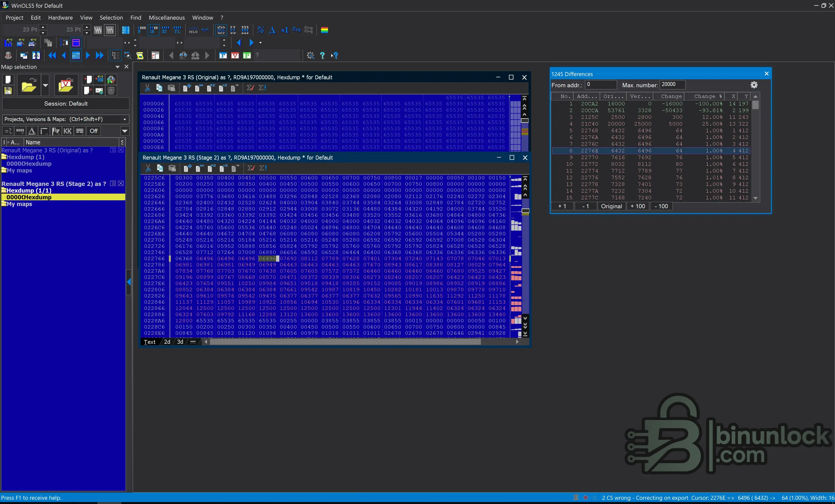835x504 pixels.
Task: Toggle decimal 255 number format
Action: coord(221,30)
